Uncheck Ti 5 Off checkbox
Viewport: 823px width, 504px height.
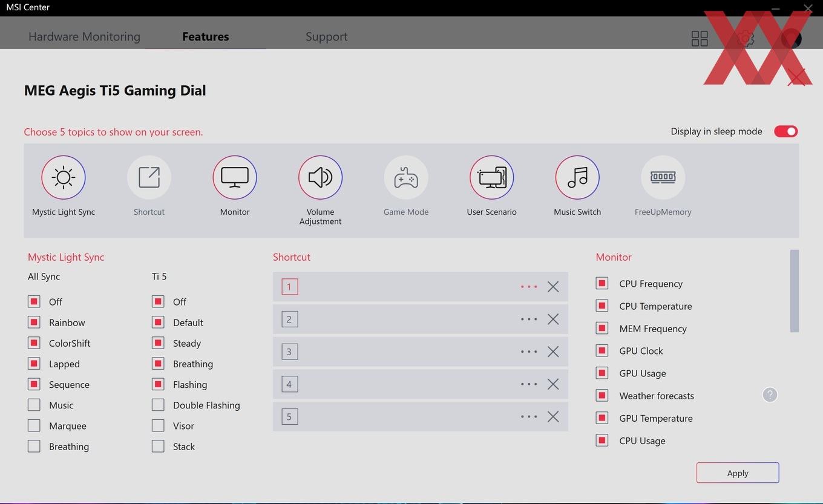158,301
